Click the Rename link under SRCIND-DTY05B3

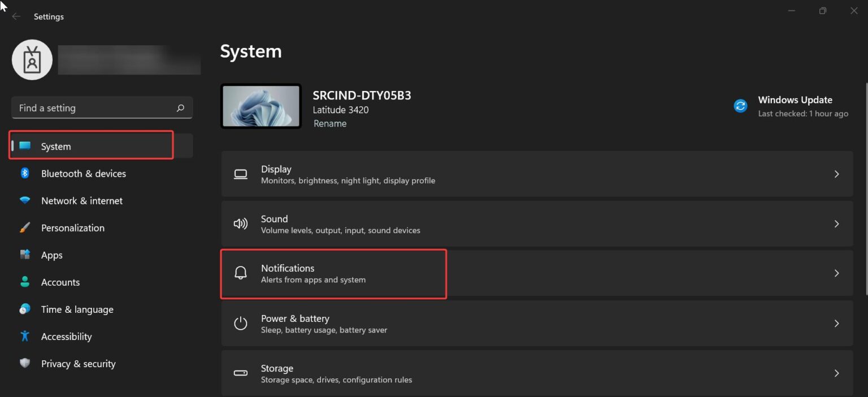tap(330, 123)
